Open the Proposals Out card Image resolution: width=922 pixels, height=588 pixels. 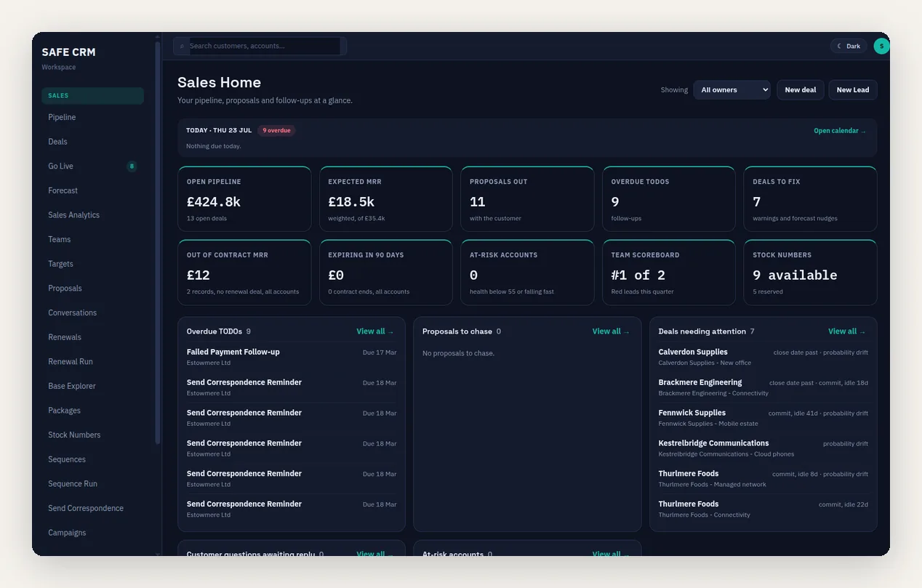(x=527, y=199)
